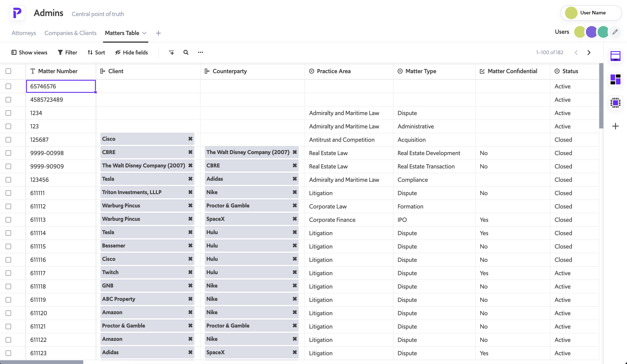Click the vertical scrollbar thumb

click(601, 96)
